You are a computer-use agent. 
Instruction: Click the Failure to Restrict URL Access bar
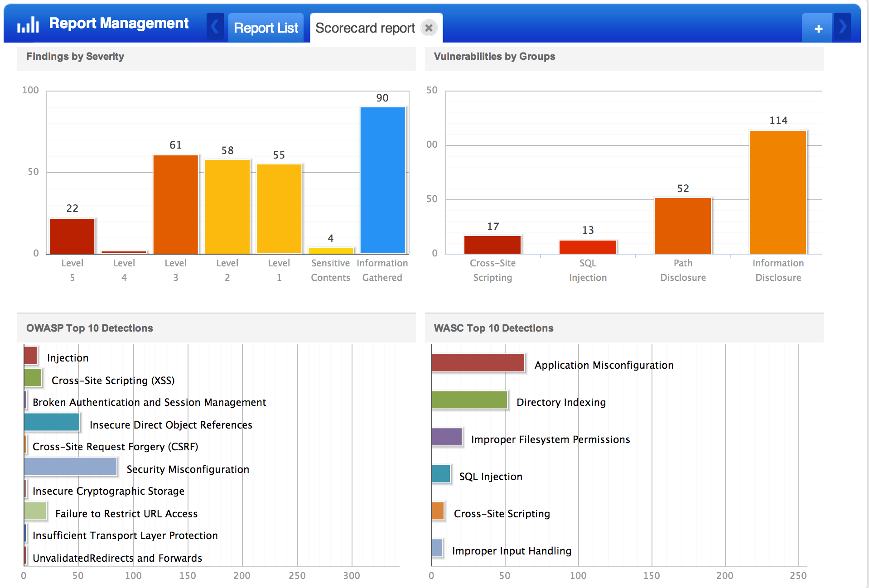pyautogui.click(x=35, y=511)
